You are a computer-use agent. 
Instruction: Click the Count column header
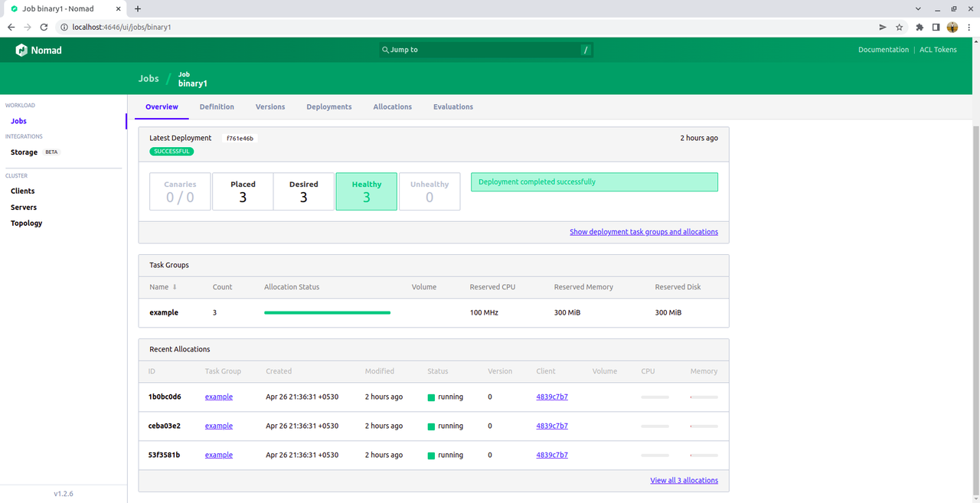pos(223,287)
